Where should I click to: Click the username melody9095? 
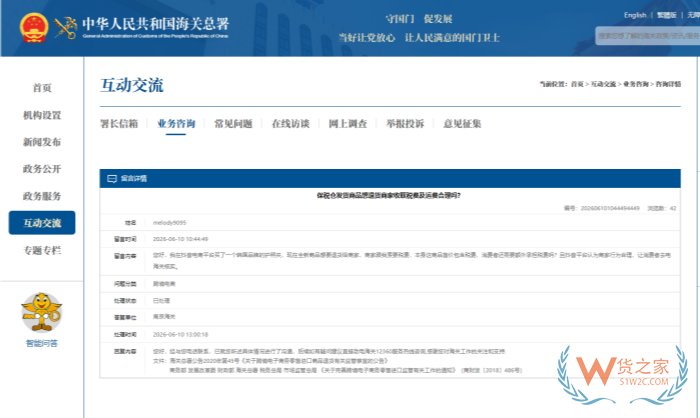169,223
